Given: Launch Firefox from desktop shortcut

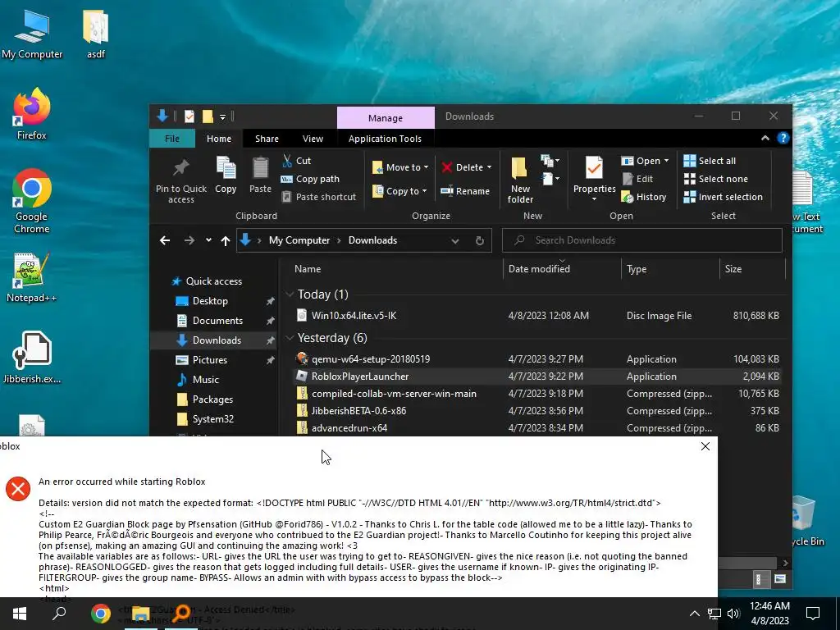Looking at the screenshot, I should click(x=32, y=114).
